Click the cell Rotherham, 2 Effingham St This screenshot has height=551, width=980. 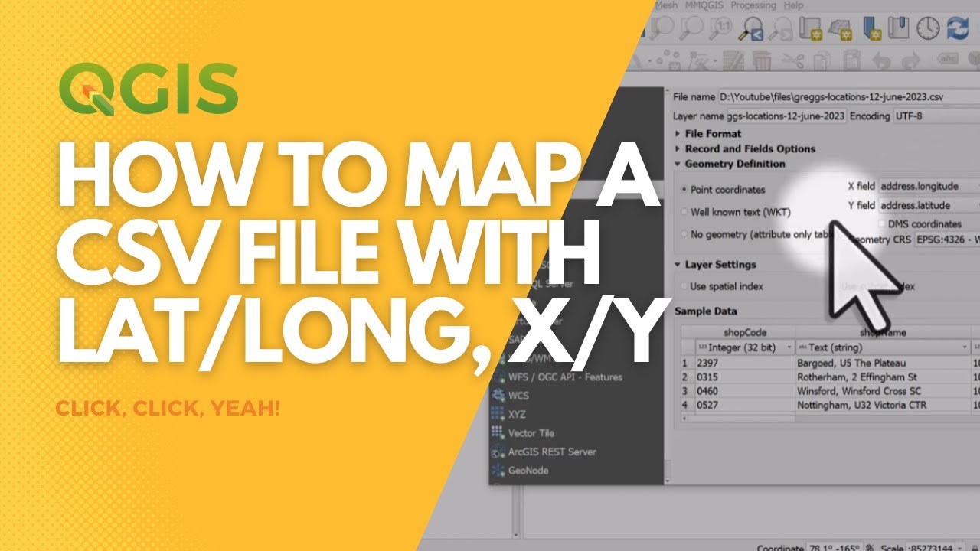[x=883, y=377]
